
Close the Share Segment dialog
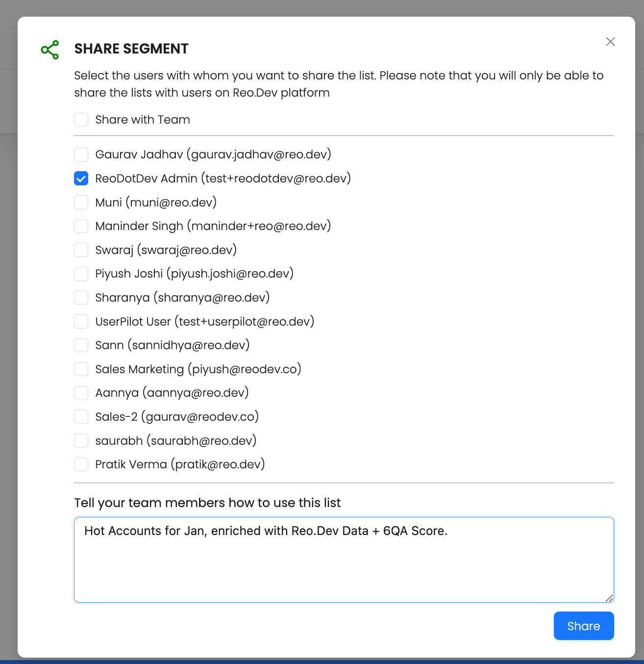click(610, 42)
